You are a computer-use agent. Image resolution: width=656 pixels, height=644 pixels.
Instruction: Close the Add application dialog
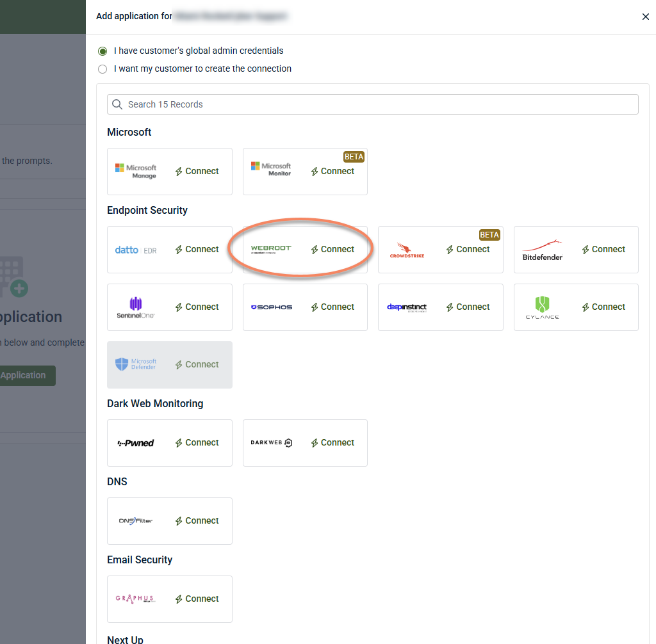[x=646, y=17]
